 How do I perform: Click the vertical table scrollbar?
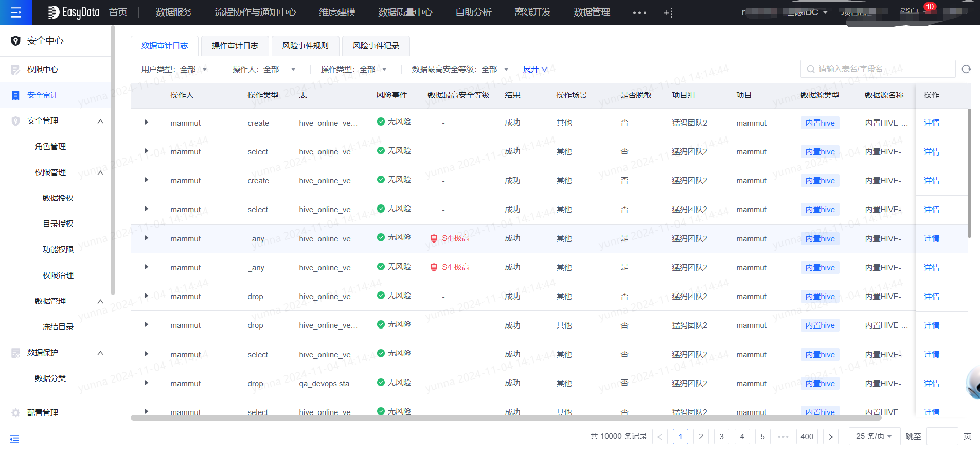click(x=969, y=173)
